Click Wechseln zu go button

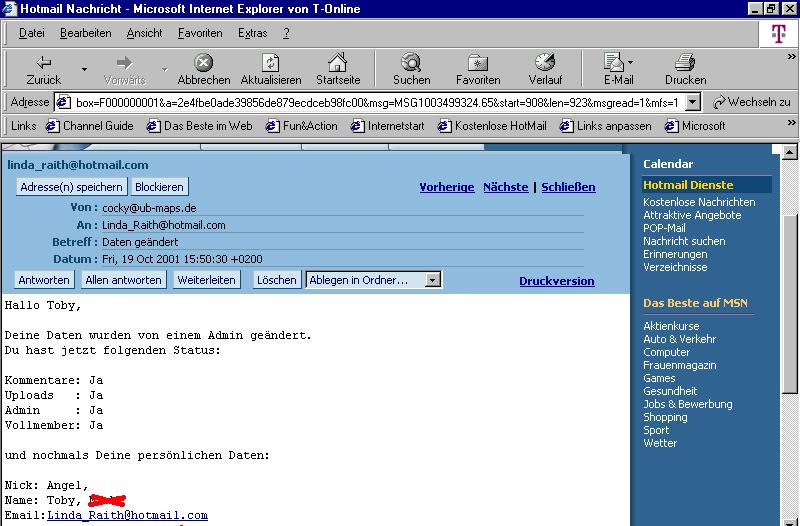click(752, 102)
